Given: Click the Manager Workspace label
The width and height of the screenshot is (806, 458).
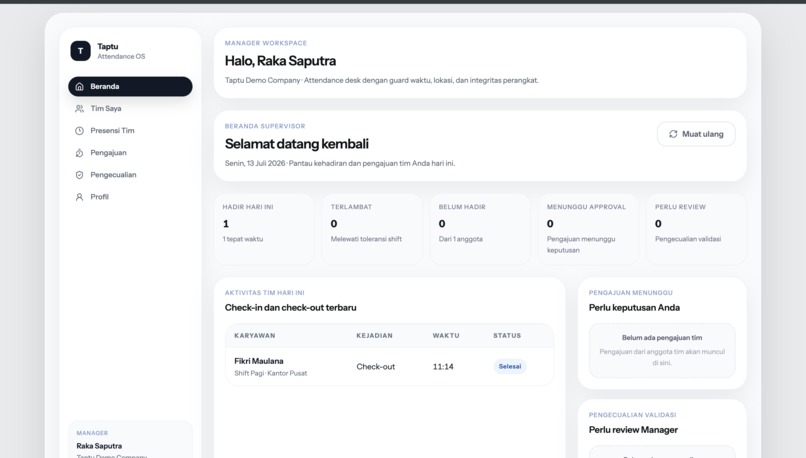Looking at the screenshot, I should [x=266, y=43].
